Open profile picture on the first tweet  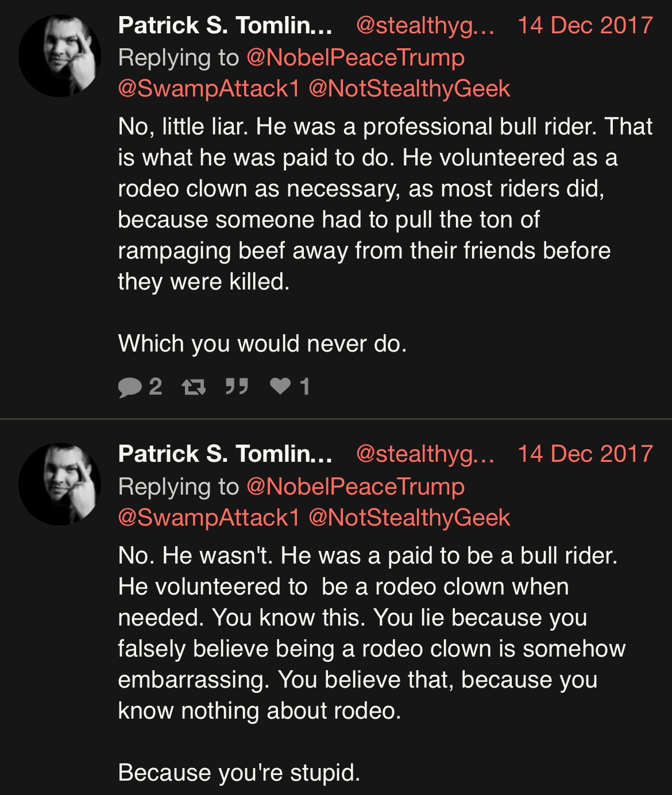pos(60,56)
